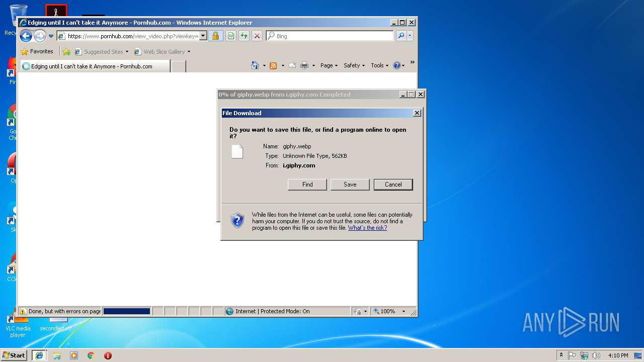Open the Safety menu
The image size is (644, 362).
[x=354, y=65]
